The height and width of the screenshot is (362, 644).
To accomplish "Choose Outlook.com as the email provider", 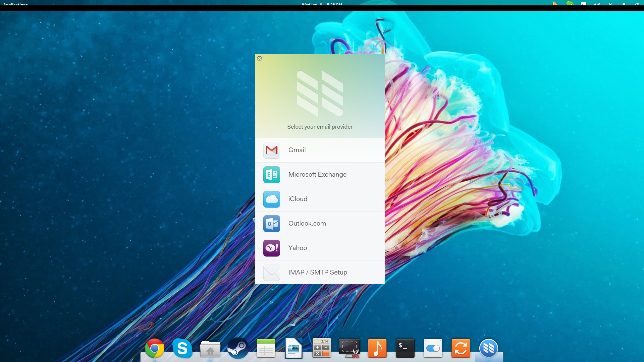I will pos(320,224).
